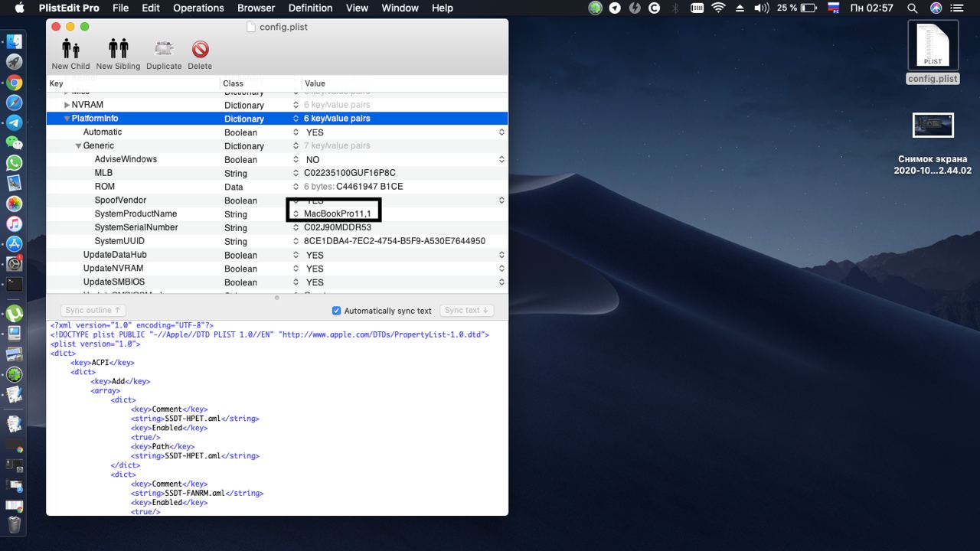Screen dimensions: 980x551
Task: Click the Sync text button
Action: pyautogui.click(x=466, y=311)
